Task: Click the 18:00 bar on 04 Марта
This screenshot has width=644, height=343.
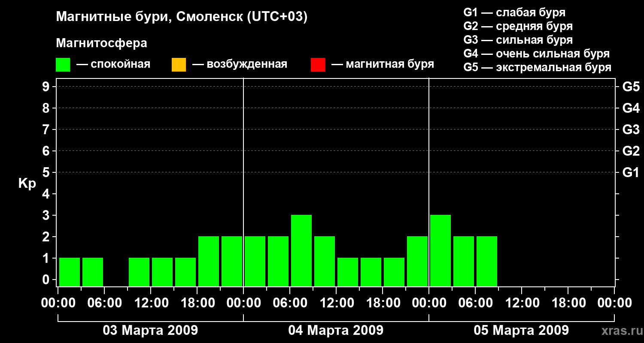Action: pyautogui.click(x=394, y=272)
